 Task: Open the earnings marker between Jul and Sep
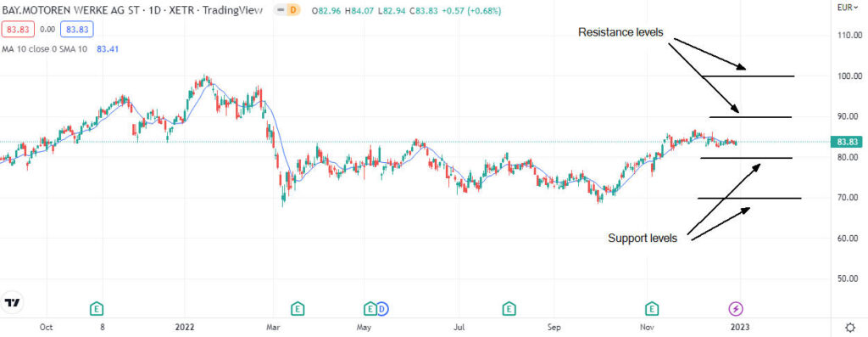click(x=509, y=308)
